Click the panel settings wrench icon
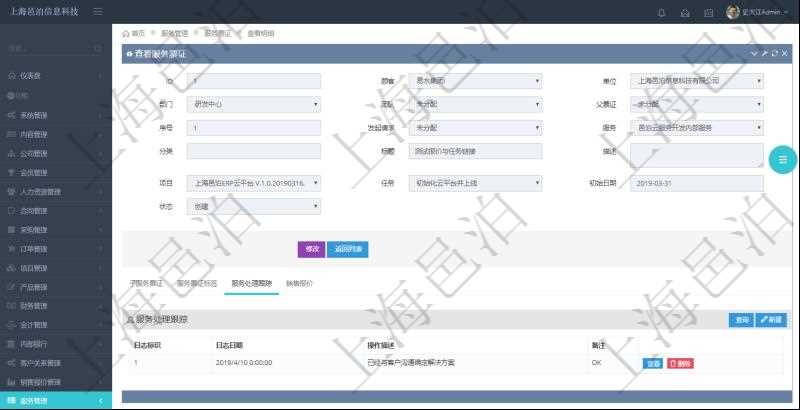This screenshot has height=410, width=800. (x=764, y=53)
